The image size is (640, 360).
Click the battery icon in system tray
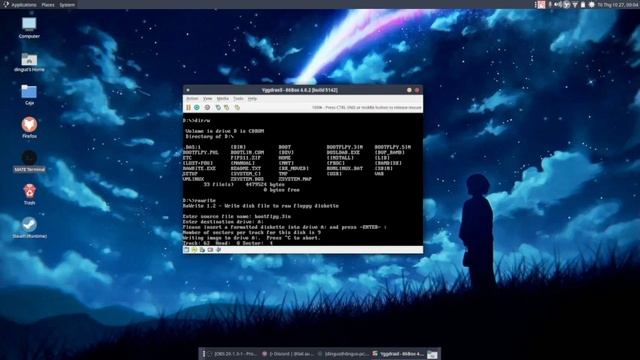click(583, 5)
